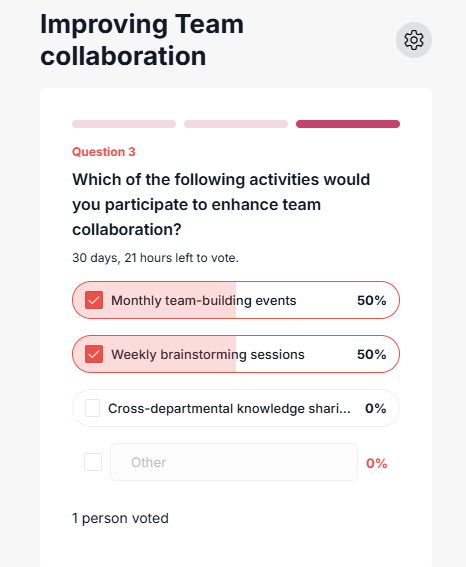Click the "30 days, 21 hours left" text
The width and height of the screenshot is (466, 567).
pos(155,258)
